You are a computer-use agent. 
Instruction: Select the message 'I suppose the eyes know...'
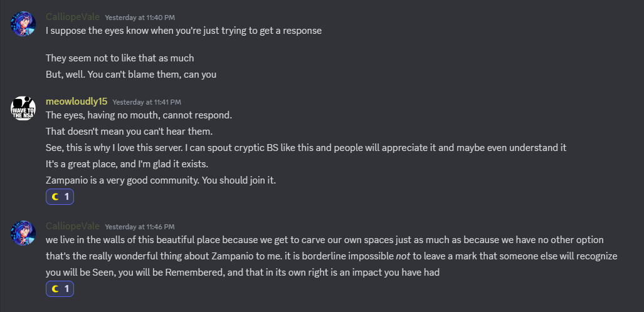click(x=184, y=30)
